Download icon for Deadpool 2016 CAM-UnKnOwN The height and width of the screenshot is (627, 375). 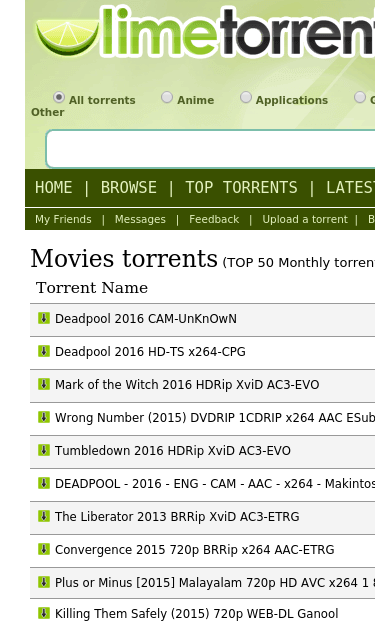[44, 318]
